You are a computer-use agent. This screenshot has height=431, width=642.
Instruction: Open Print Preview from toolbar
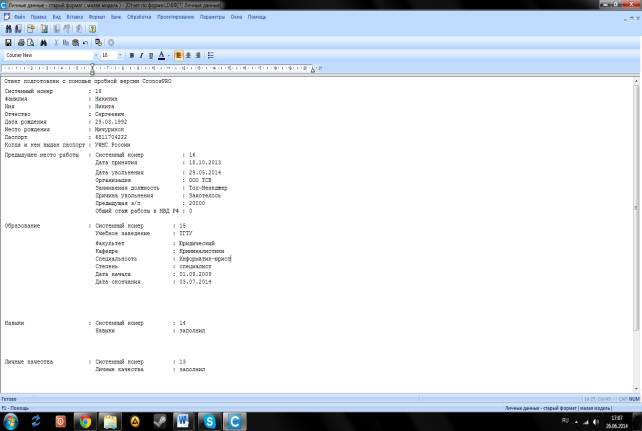point(30,43)
